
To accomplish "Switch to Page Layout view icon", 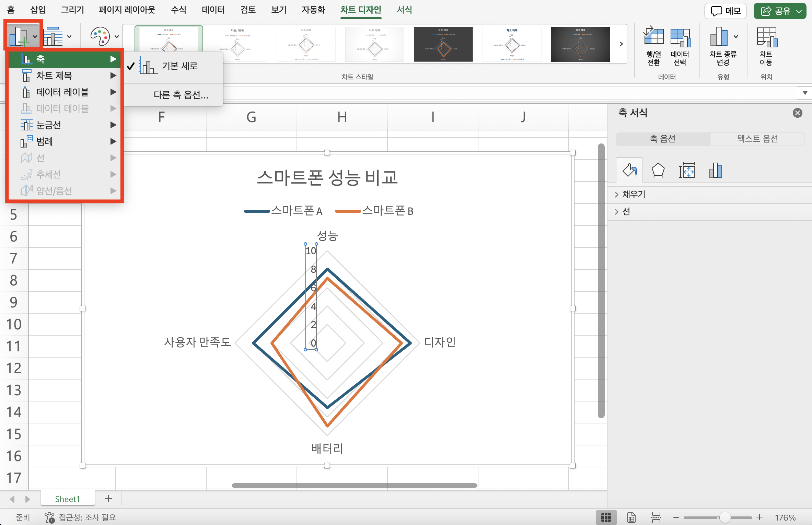I will click(631, 517).
